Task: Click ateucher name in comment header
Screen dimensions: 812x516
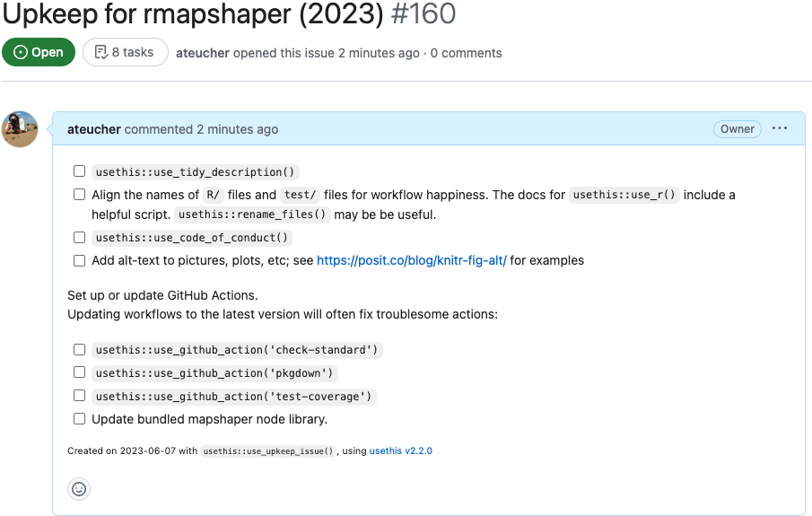Action: click(93, 129)
